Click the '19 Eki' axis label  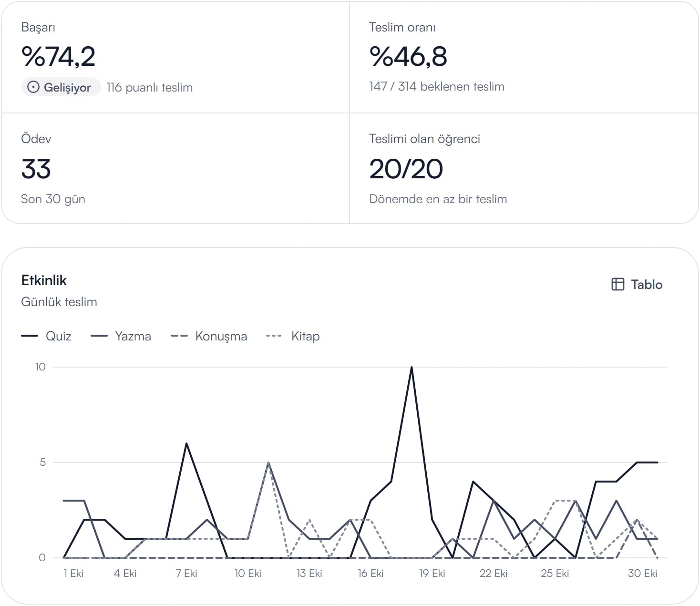pyautogui.click(x=432, y=573)
